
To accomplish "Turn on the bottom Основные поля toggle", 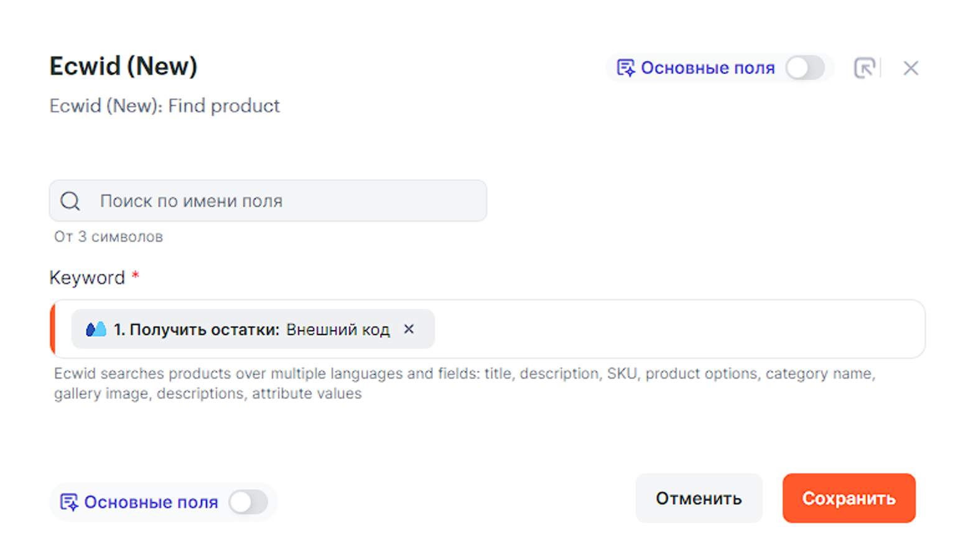I will pos(248,502).
